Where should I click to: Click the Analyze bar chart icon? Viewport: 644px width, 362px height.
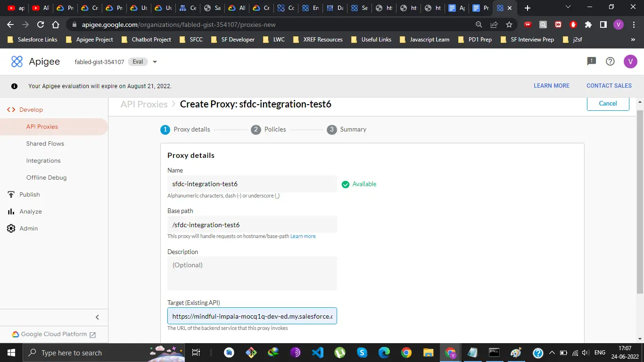point(11,212)
